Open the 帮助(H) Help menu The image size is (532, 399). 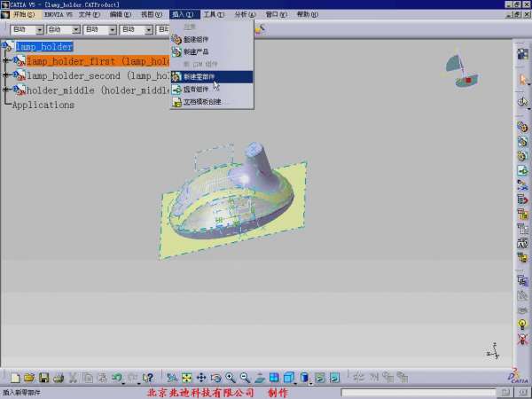click(x=308, y=14)
